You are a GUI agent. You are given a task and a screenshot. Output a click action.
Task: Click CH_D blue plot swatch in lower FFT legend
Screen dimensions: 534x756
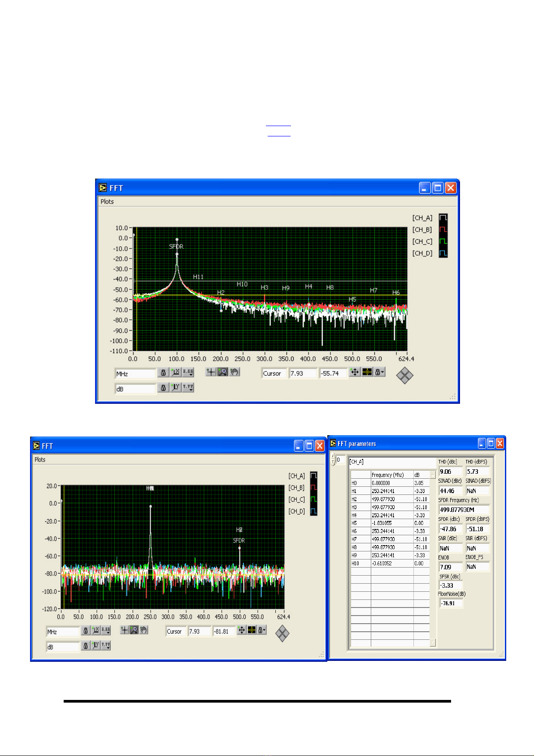314,511
